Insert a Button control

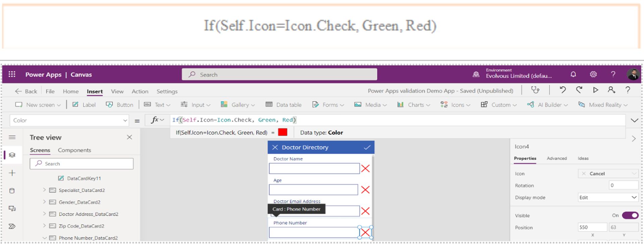[x=120, y=105]
